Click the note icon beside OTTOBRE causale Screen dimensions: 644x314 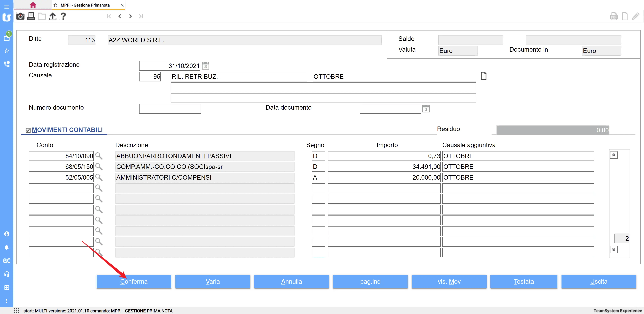tap(484, 76)
